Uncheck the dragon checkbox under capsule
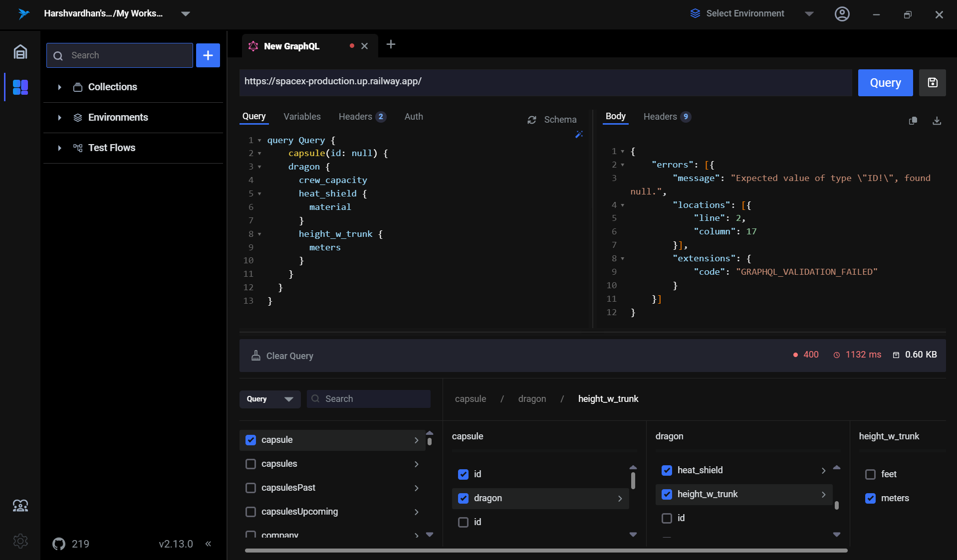The width and height of the screenshot is (957, 560). pos(464,499)
